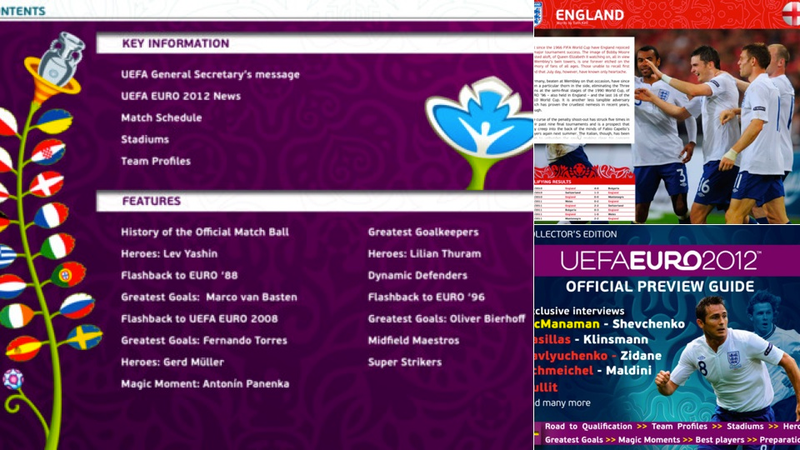Click the Shevchenko interview name on cover
The image size is (800, 450).
pos(648,324)
